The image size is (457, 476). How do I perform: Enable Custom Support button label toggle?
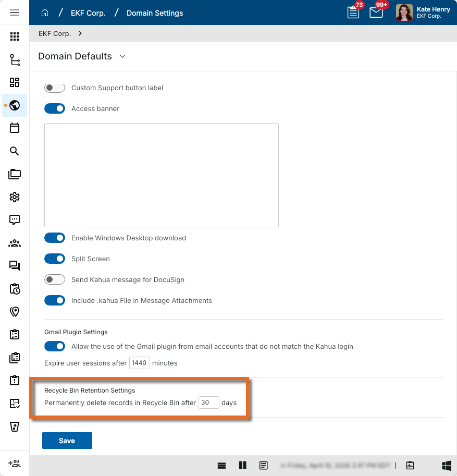coord(55,88)
